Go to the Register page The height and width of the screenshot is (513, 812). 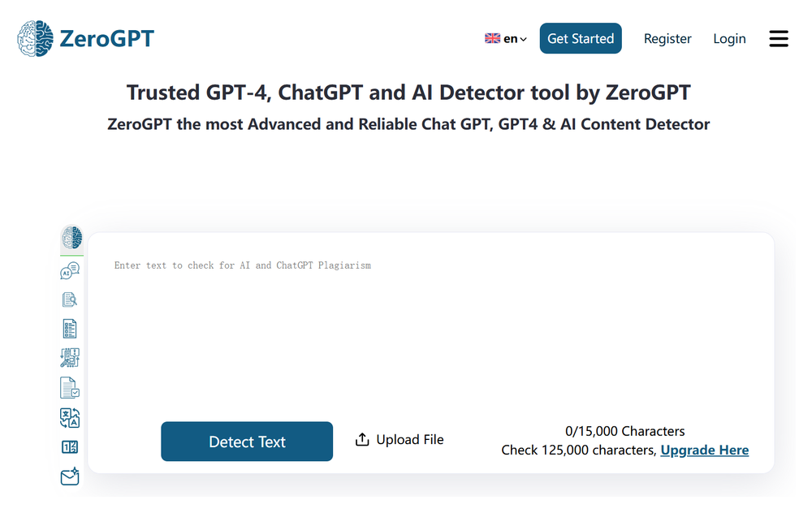click(x=667, y=39)
